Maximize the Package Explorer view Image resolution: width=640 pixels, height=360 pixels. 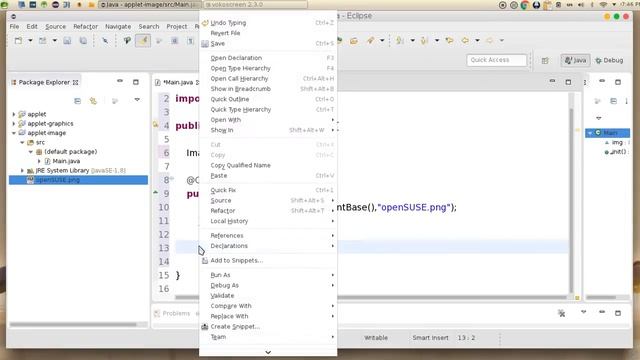(136, 82)
